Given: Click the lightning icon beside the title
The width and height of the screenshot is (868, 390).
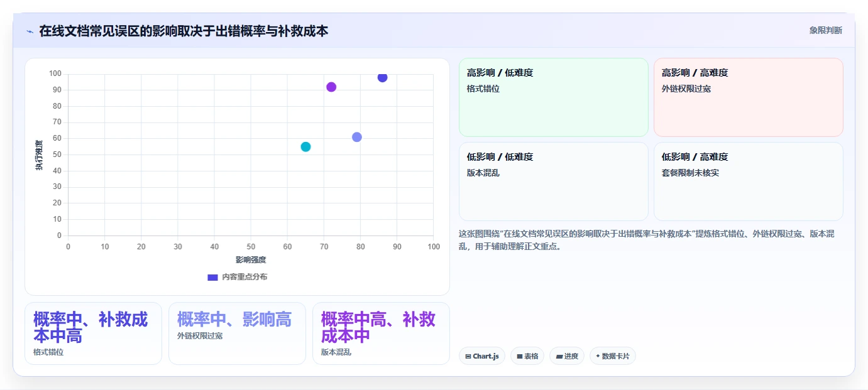Looking at the screenshot, I should click(30, 31).
